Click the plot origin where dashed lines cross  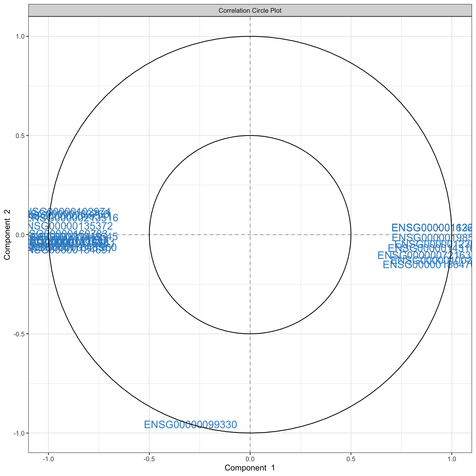pyautogui.click(x=250, y=235)
